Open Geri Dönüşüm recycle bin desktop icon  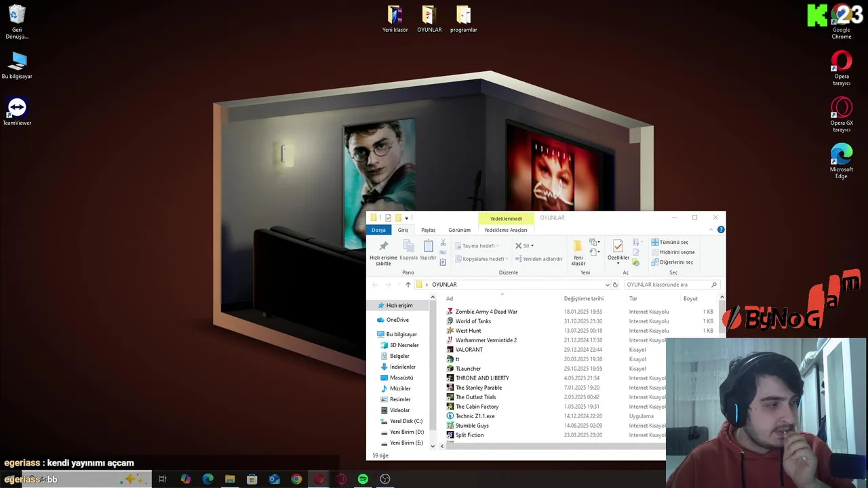[17, 22]
